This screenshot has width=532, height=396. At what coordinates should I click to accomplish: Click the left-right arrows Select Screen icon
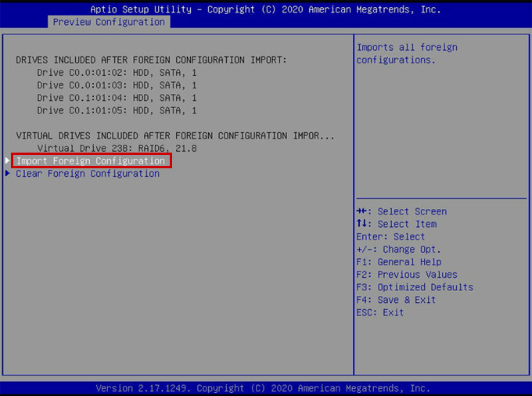point(362,211)
